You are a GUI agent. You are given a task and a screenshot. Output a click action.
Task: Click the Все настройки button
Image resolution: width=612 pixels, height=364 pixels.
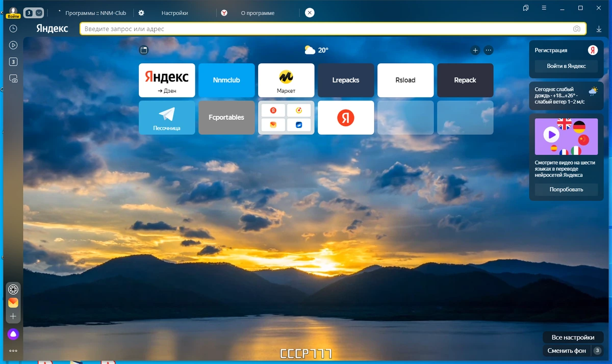[573, 337]
